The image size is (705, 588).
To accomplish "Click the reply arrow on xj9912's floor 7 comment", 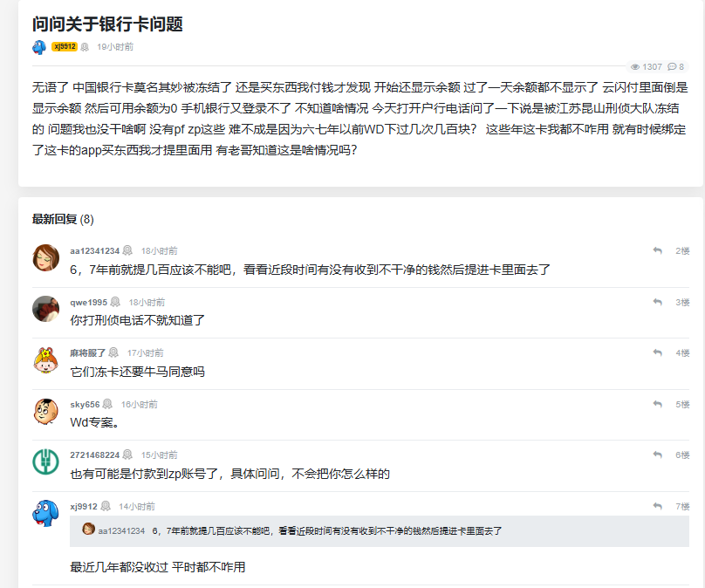I will 657,506.
